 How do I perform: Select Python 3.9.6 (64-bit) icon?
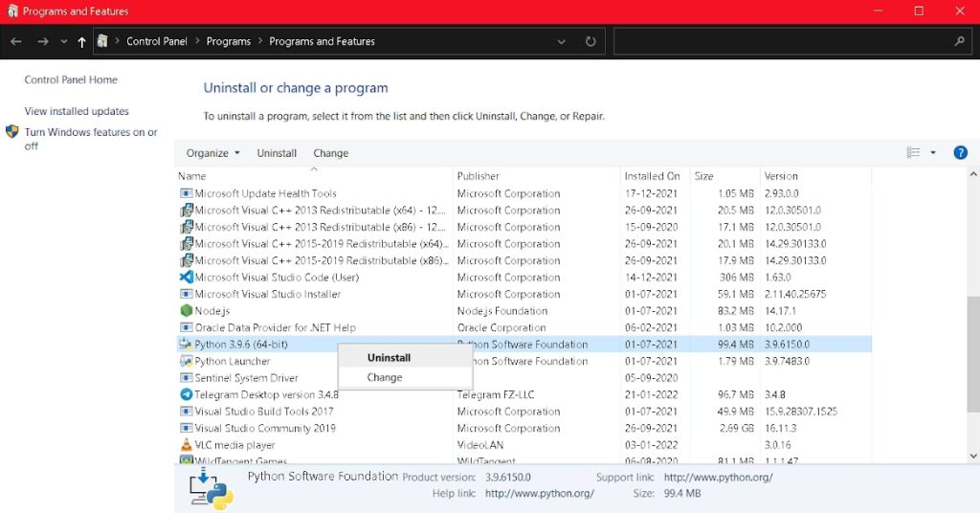[x=186, y=345]
